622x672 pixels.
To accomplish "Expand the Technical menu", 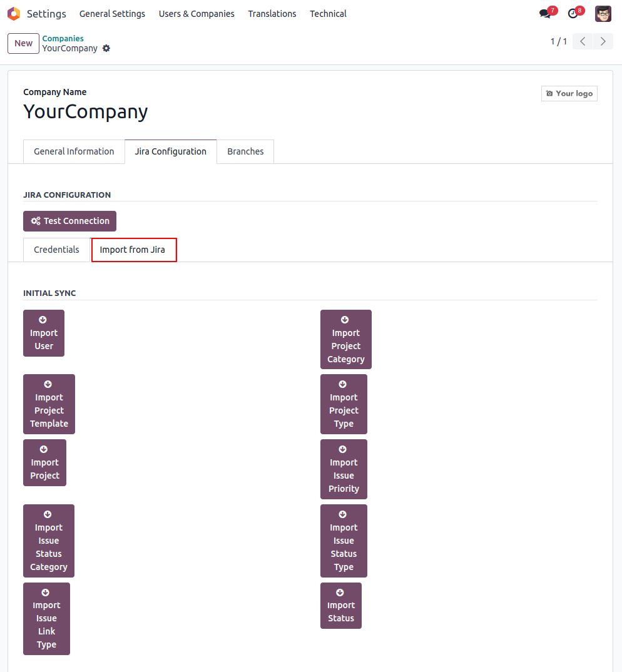I will 328,14.
